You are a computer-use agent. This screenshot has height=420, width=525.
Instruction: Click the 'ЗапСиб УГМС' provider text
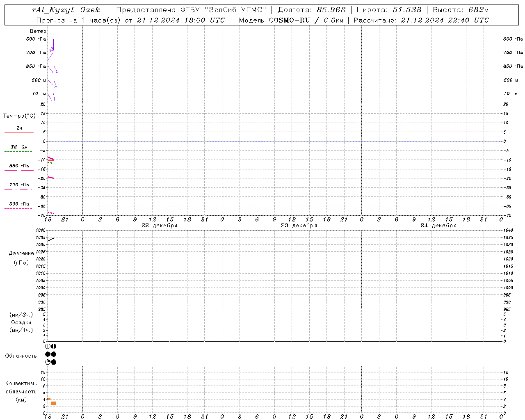click(235, 10)
